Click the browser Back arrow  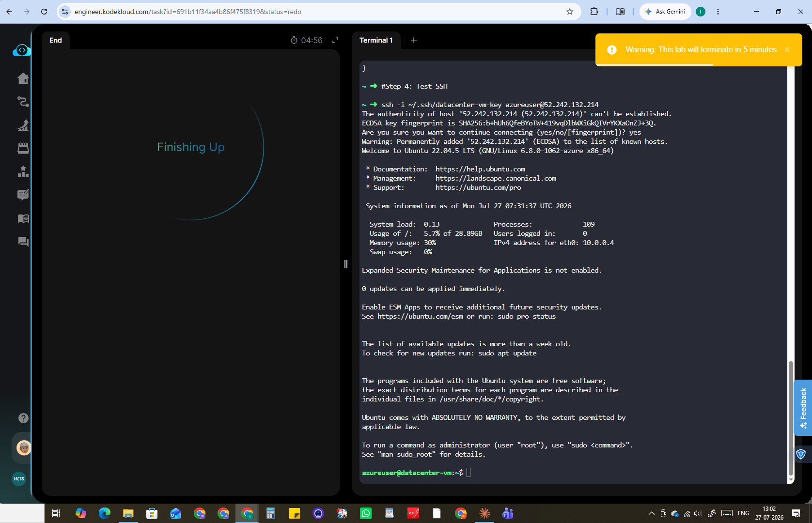coord(10,12)
